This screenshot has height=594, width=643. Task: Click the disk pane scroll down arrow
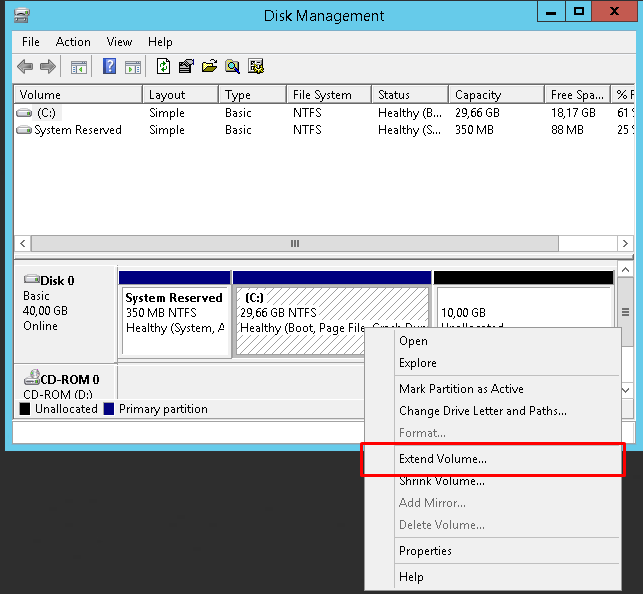pos(625,390)
